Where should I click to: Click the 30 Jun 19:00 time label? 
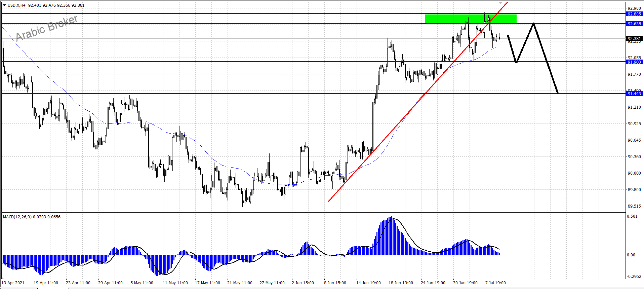point(465,283)
